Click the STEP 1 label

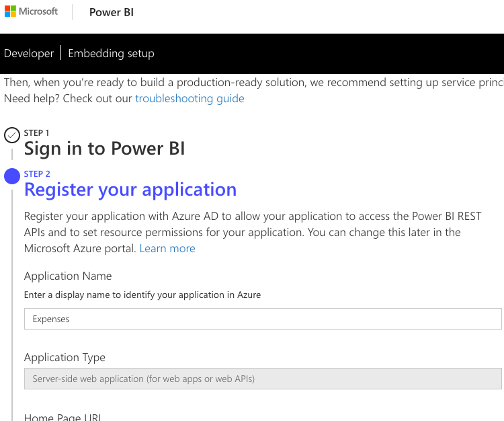point(36,133)
